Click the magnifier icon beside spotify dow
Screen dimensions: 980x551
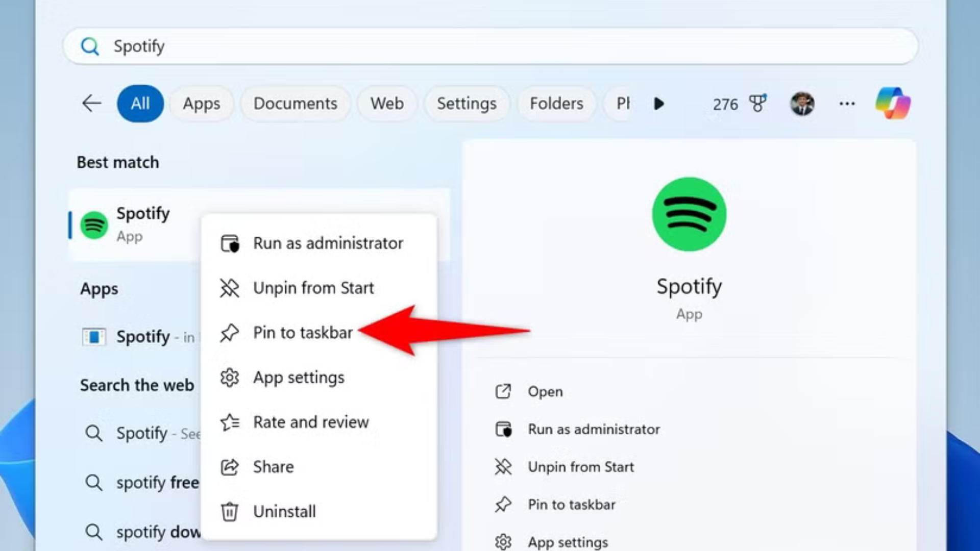click(x=94, y=532)
